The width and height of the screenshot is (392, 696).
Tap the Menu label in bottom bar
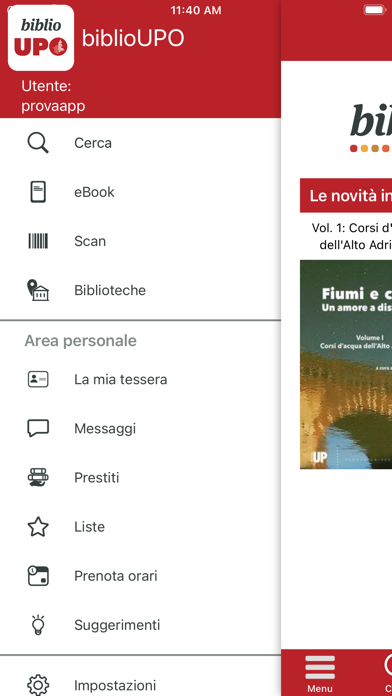click(x=320, y=689)
